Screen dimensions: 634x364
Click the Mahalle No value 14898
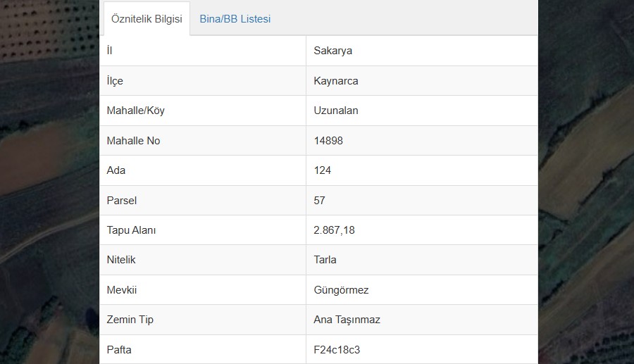(x=328, y=141)
